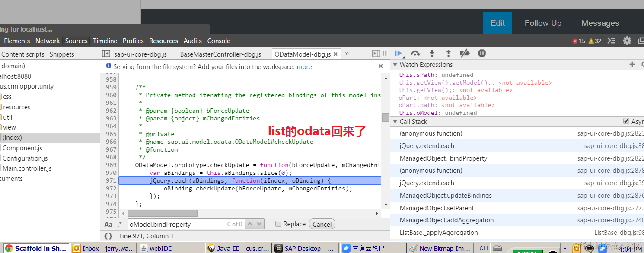Open the Timeline panel tab
This screenshot has width=644, height=253.
105,41
